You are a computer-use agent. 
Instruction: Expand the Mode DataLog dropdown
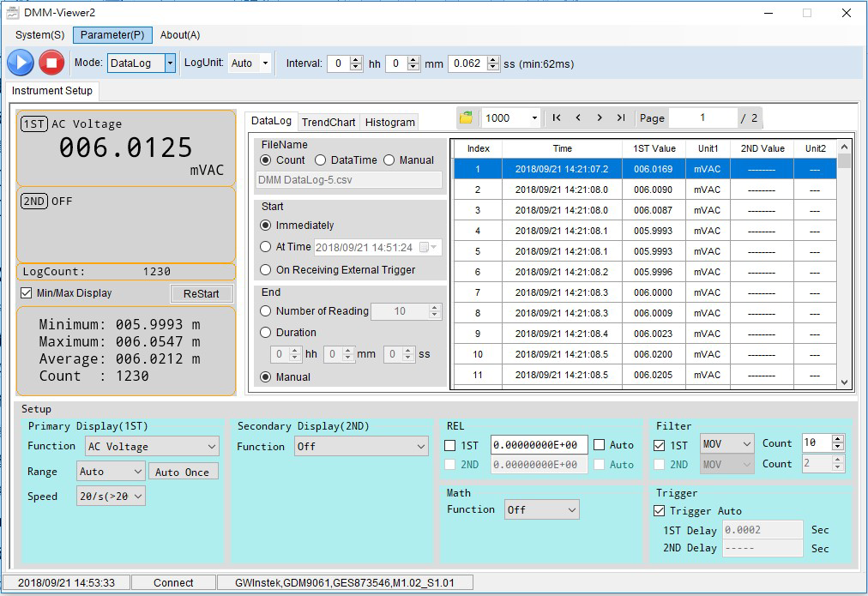[x=170, y=63]
